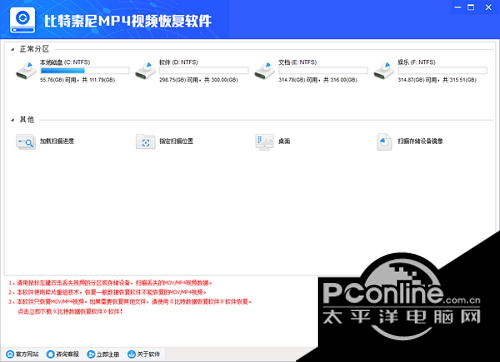The height and width of the screenshot is (362, 500).
Task: Click the E: drive usage bar
Action: [323, 70]
